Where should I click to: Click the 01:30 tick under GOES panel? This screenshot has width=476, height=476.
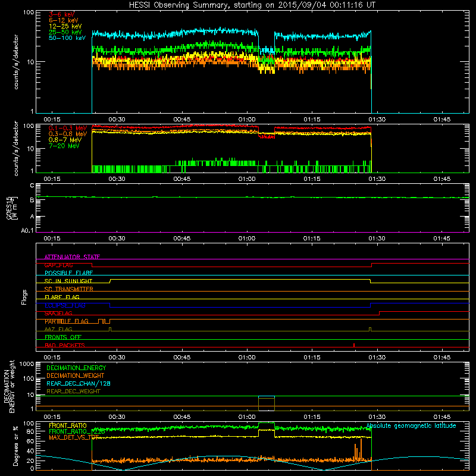tap(377, 239)
